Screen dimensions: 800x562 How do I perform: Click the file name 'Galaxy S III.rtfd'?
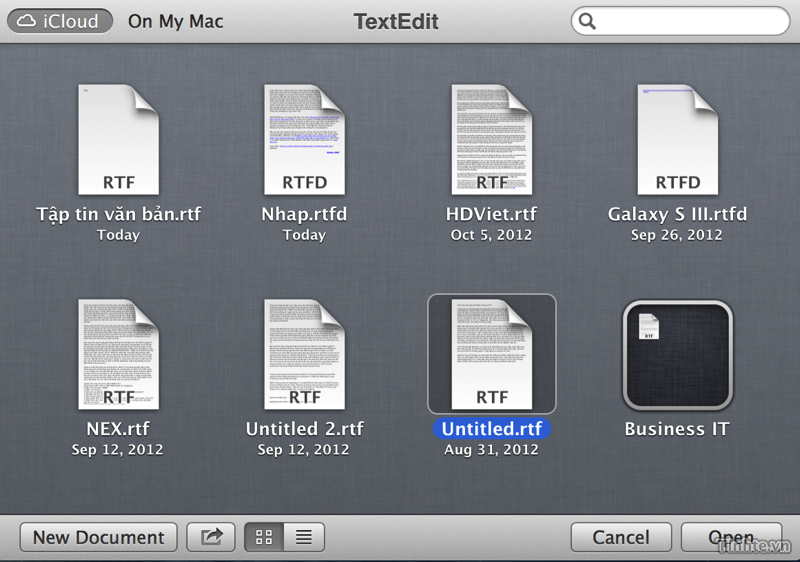coord(678,214)
